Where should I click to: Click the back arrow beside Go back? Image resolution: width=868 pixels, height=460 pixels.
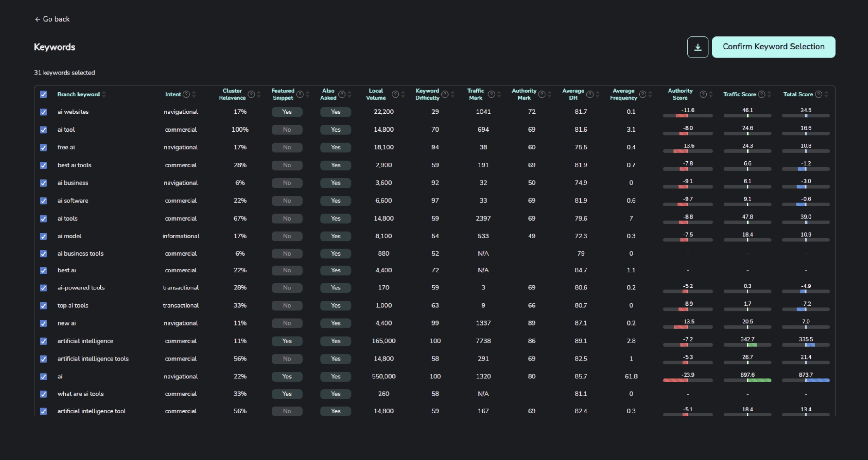(x=37, y=19)
